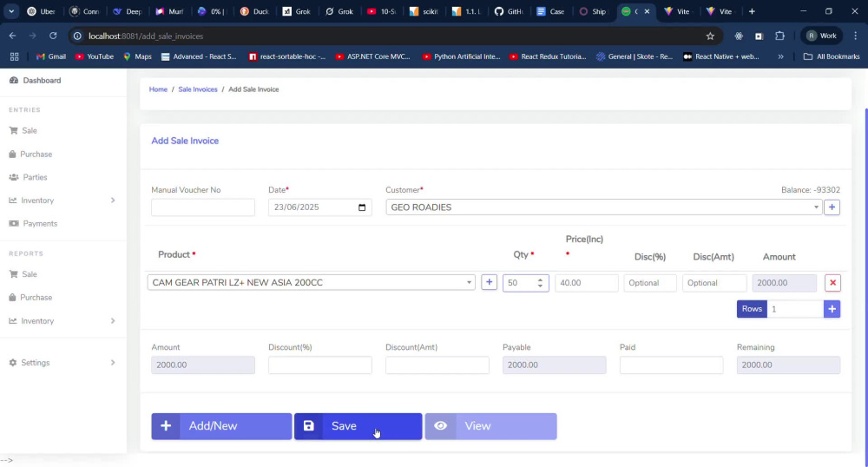This screenshot has width=868, height=467.
Task: Click the Remaining field showing 2000.00
Action: point(788,365)
